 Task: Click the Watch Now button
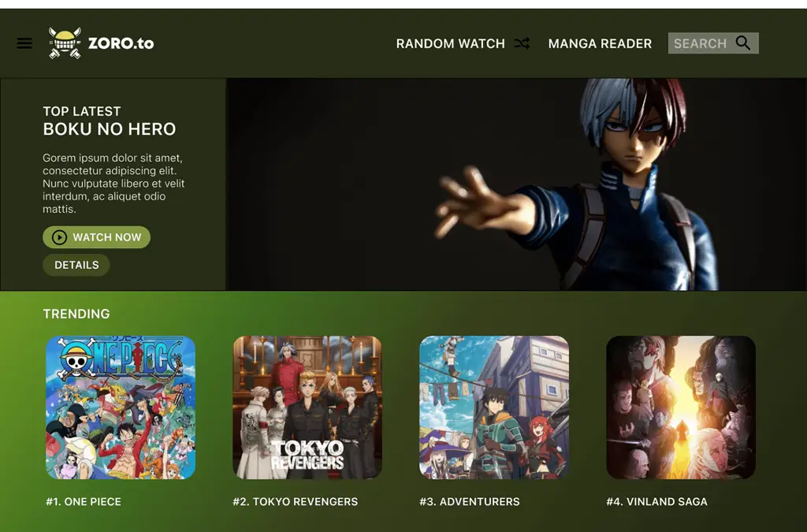pos(97,237)
